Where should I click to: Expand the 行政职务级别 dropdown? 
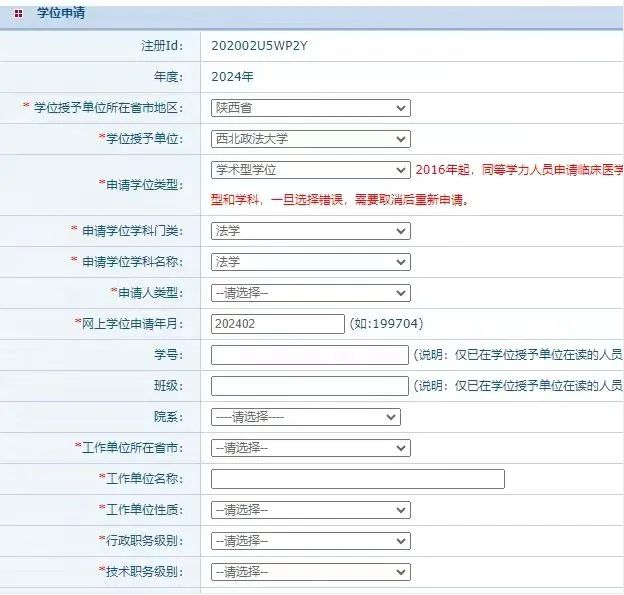coord(310,541)
